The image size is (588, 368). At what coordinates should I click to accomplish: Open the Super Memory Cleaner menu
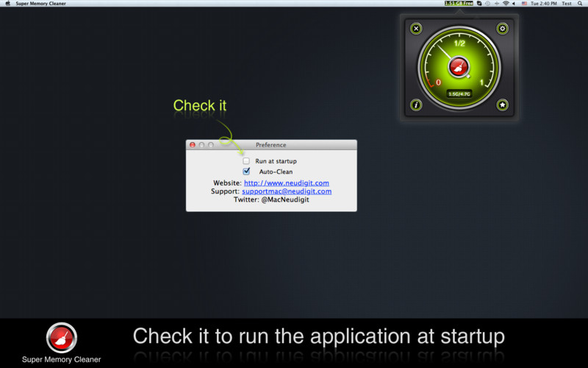click(41, 4)
